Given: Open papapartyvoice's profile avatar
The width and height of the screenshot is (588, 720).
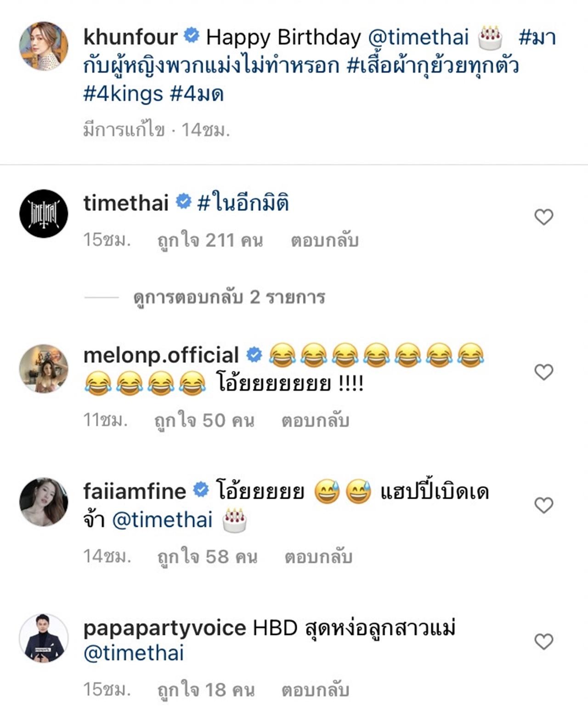Looking at the screenshot, I should 44,638.
